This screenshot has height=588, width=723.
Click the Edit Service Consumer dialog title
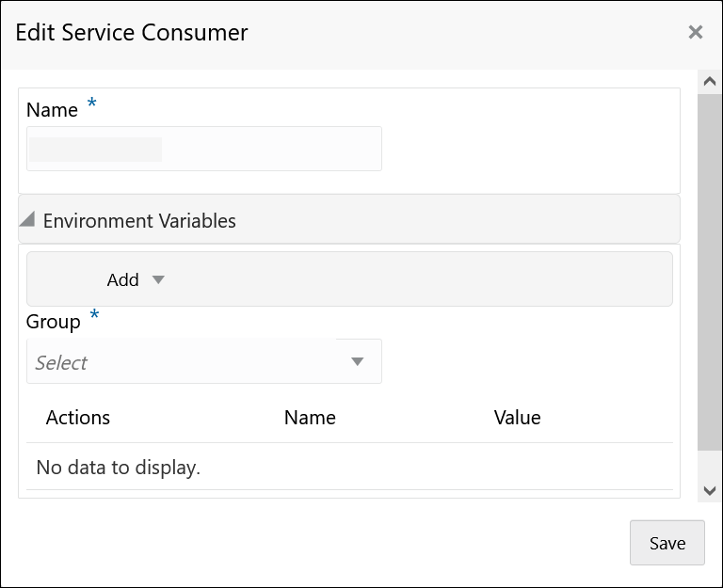132,33
